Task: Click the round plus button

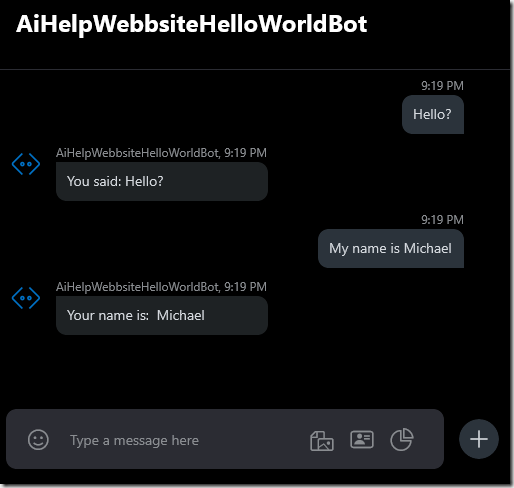Action: [479, 439]
